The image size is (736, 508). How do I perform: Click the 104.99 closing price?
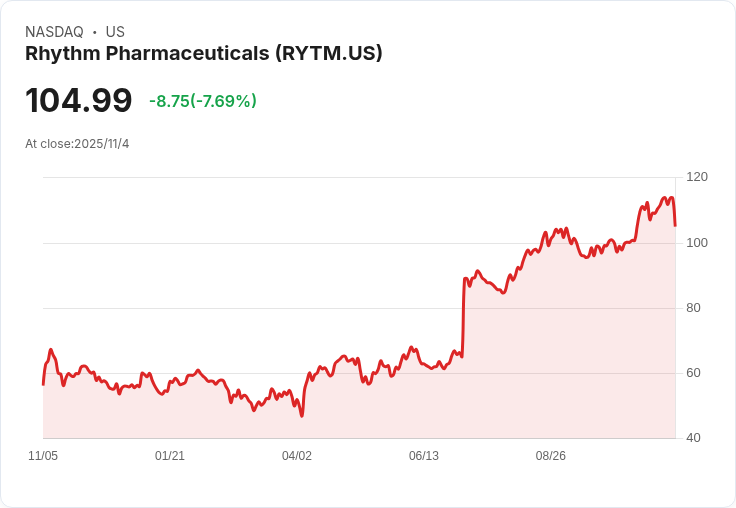(x=79, y=101)
